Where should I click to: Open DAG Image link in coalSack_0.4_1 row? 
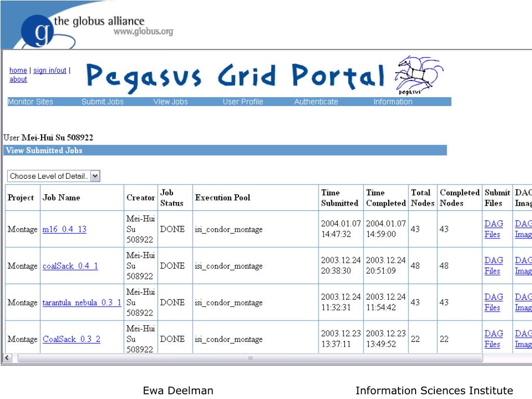523,265
